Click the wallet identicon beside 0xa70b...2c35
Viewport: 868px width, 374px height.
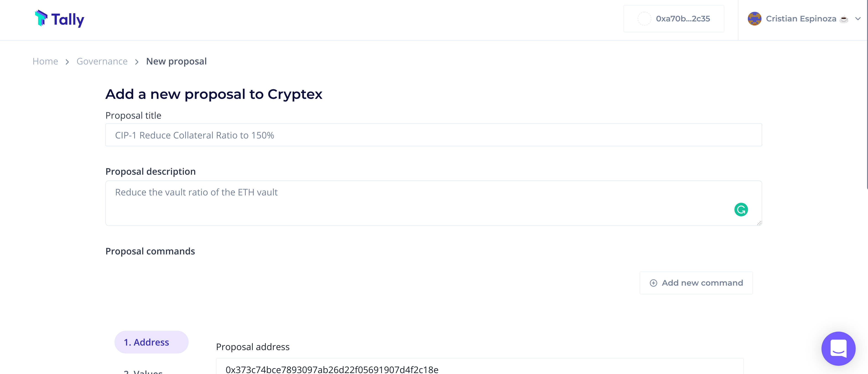pos(644,19)
